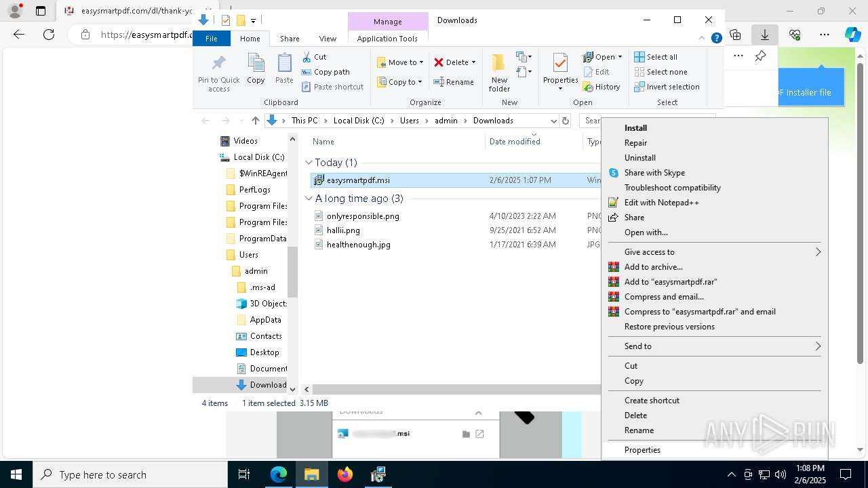Viewport: 868px width, 488px height.
Task: Click the Paste ribbon icon
Action: [284, 68]
